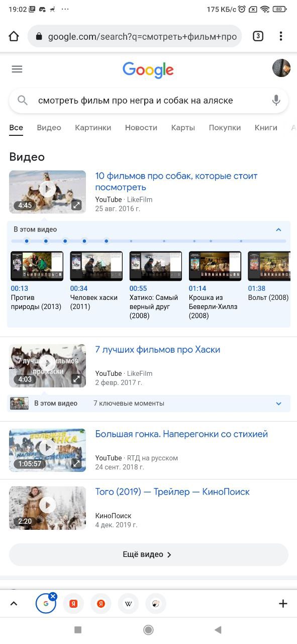The width and height of the screenshot is (297, 644).
Task: Switch to the Картинки search tab
Action: click(x=93, y=127)
